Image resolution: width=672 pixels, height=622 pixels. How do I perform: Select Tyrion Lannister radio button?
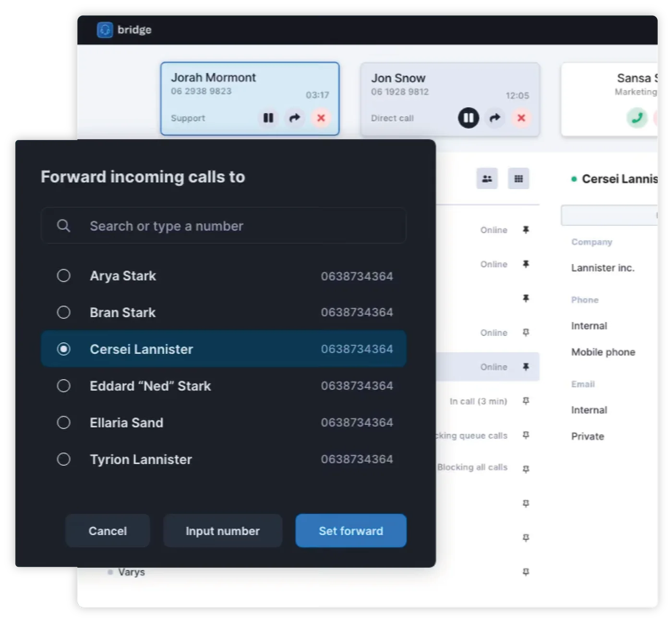click(63, 459)
